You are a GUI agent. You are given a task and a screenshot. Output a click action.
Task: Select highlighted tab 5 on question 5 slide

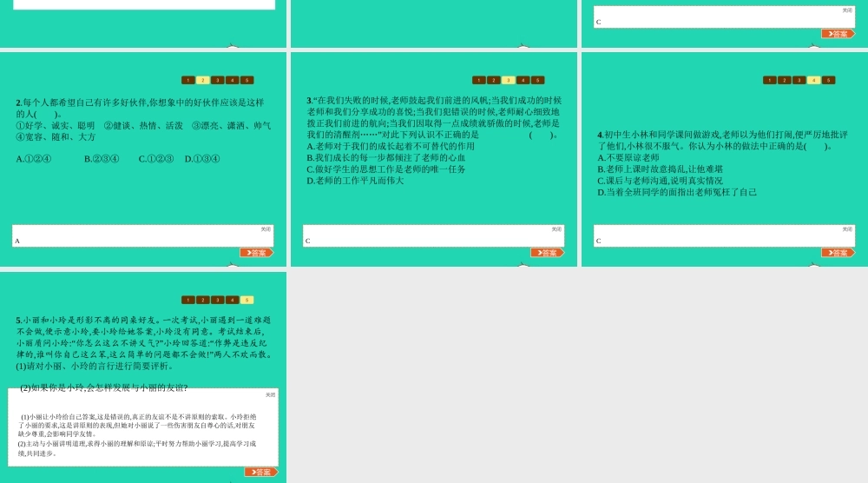point(247,301)
